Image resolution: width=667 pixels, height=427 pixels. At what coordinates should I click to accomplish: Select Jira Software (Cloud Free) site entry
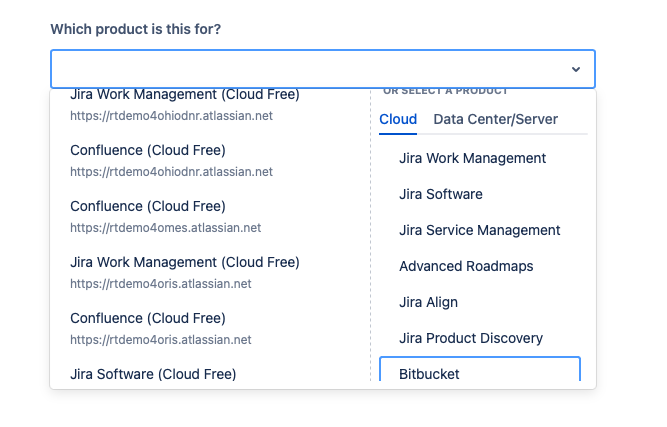point(153,374)
